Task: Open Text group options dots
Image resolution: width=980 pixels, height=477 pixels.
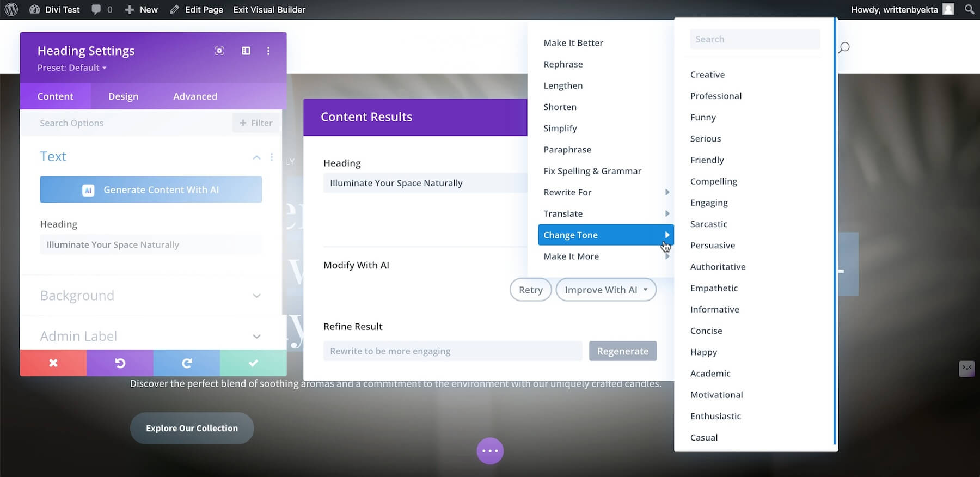Action: pos(272,157)
